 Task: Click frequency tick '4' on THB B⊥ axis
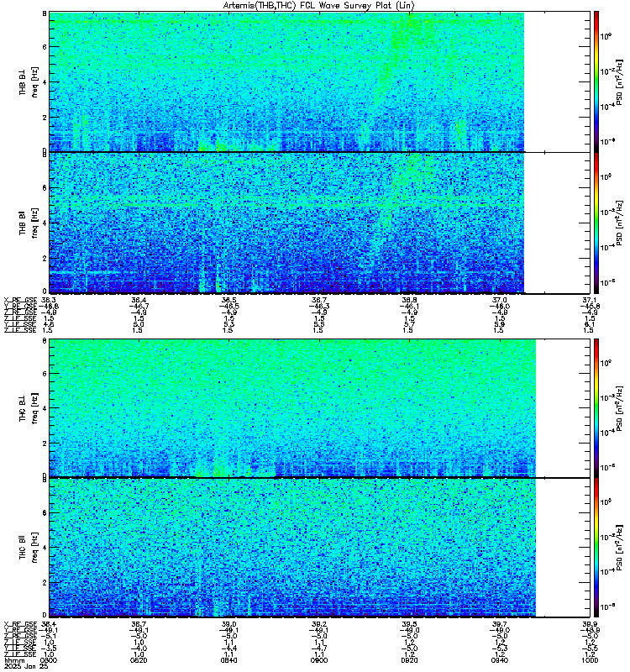(x=45, y=82)
